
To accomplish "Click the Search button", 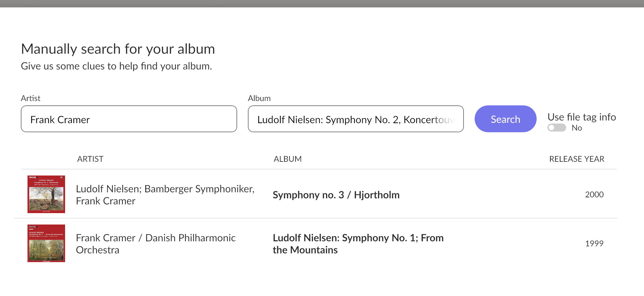I will [505, 119].
